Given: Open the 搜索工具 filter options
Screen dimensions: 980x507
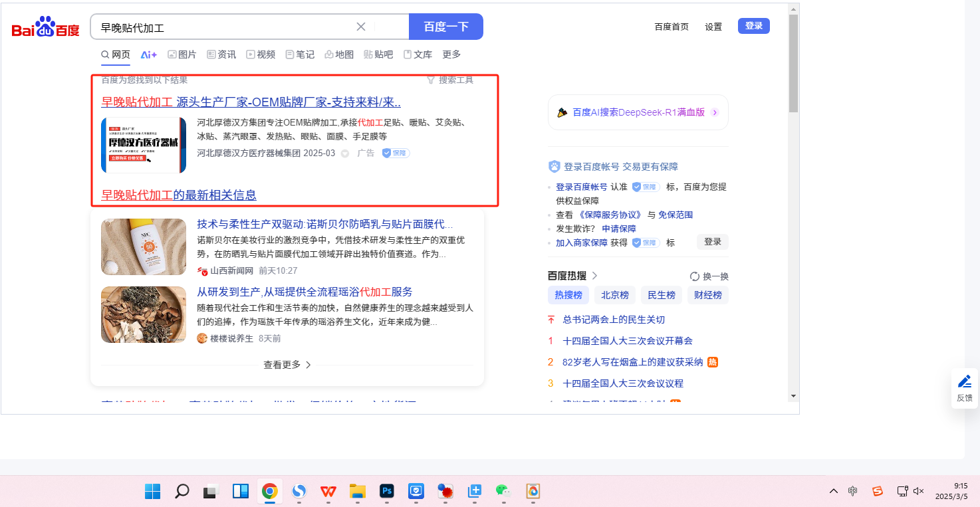Looking at the screenshot, I should [x=450, y=80].
